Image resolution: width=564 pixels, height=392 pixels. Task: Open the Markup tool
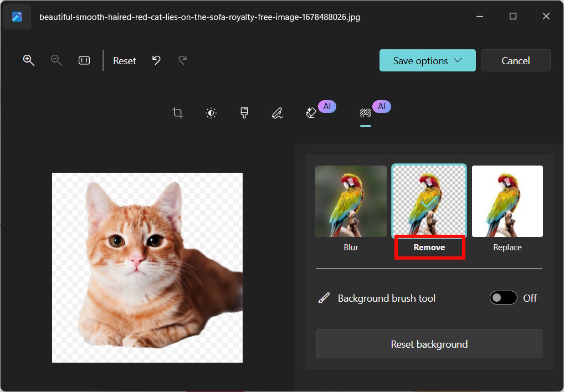pos(277,112)
